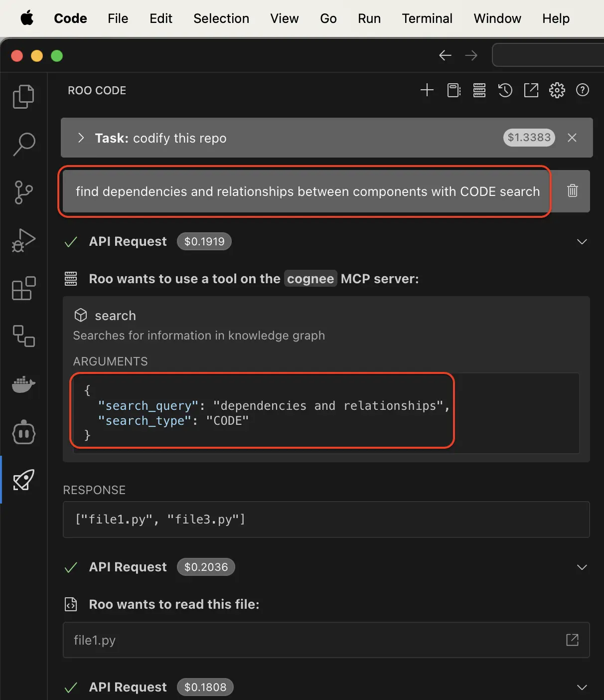Delete the CODE search message with trash icon
604x700 pixels.
point(573,190)
